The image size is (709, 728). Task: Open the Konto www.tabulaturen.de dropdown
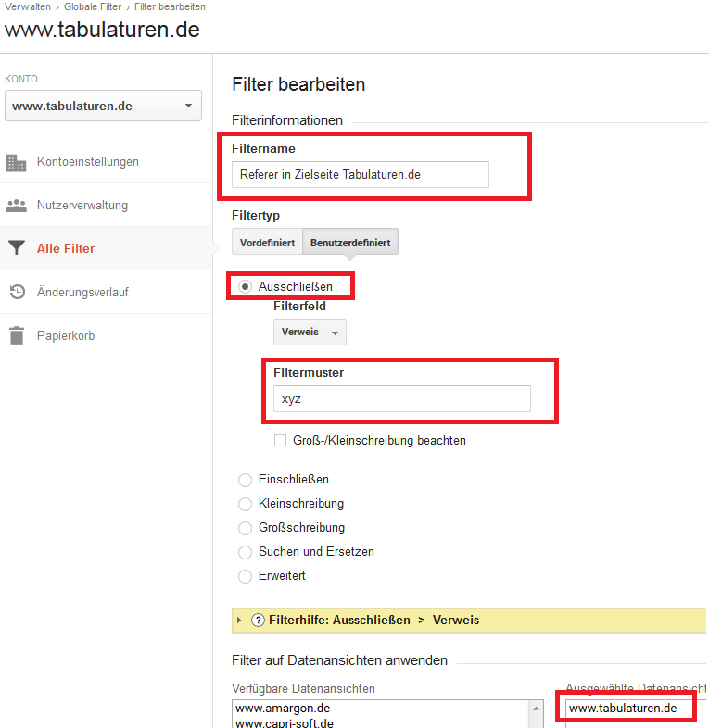pyautogui.click(x=102, y=106)
